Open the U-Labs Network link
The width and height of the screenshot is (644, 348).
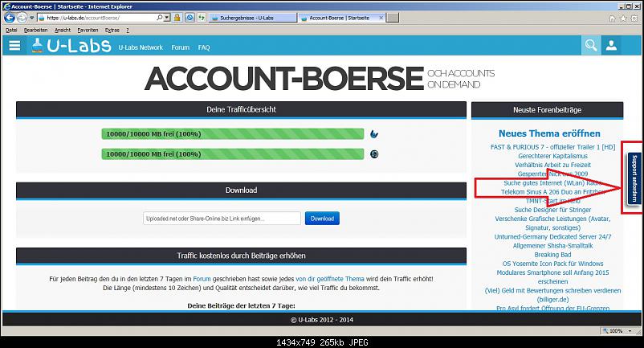click(141, 47)
